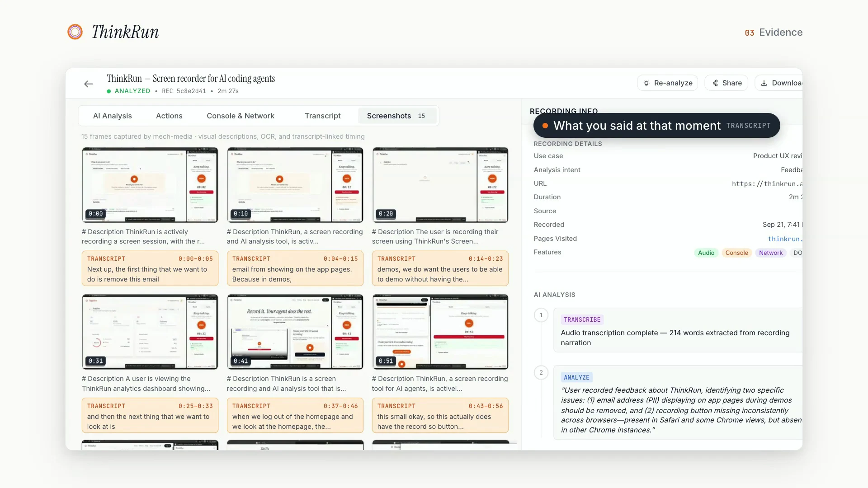Open the screenshot thumbnail at 0:10

[x=295, y=185]
